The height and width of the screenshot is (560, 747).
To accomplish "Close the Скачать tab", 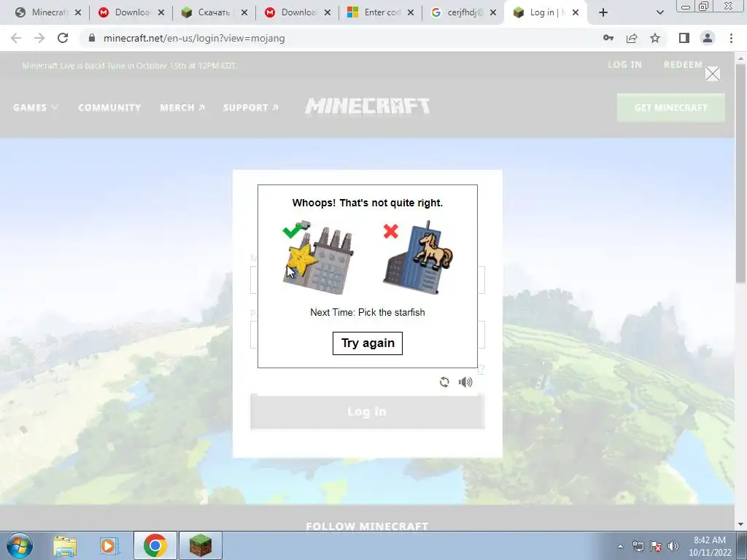I will [244, 12].
